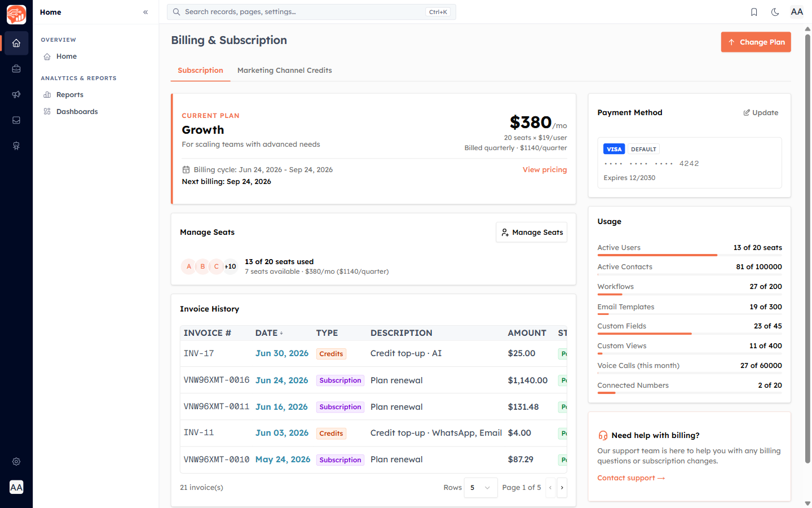Screen dimensions: 812x508
Task: Go to next invoice page
Action: (x=562, y=488)
